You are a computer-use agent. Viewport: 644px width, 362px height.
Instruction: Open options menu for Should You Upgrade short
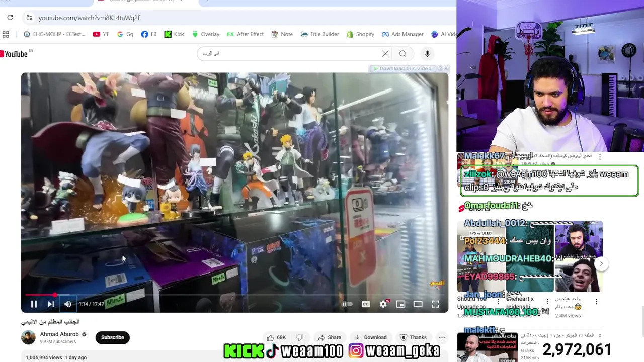pyautogui.click(x=498, y=302)
